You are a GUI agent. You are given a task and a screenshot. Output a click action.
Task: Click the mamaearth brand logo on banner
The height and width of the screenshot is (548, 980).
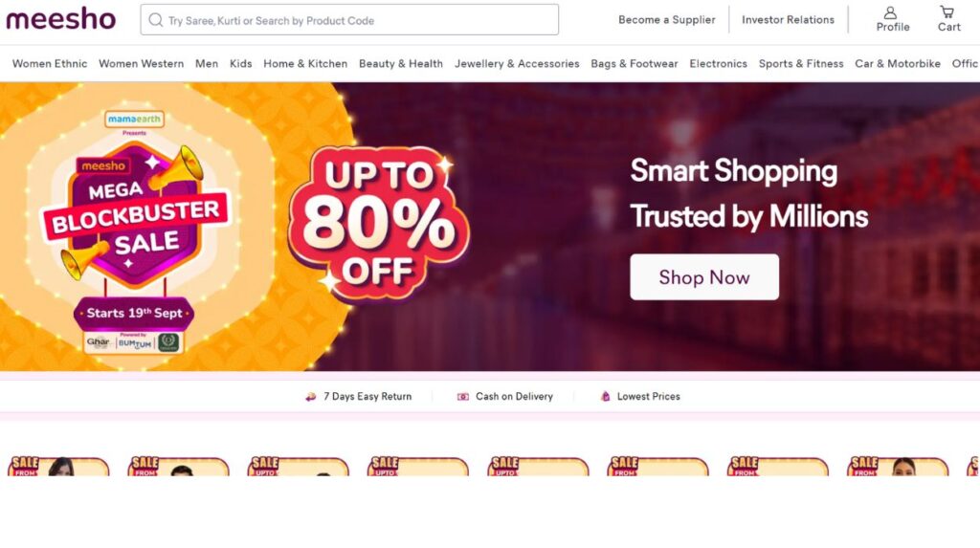click(x=134, y=119)
